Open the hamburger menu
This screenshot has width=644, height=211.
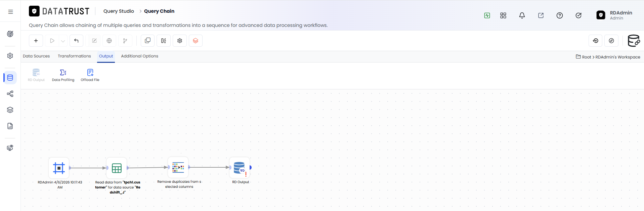(x=10, y=11)
